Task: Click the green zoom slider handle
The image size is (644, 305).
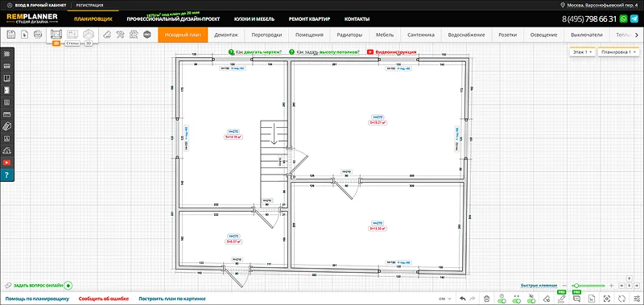Action: pos(576,286)
